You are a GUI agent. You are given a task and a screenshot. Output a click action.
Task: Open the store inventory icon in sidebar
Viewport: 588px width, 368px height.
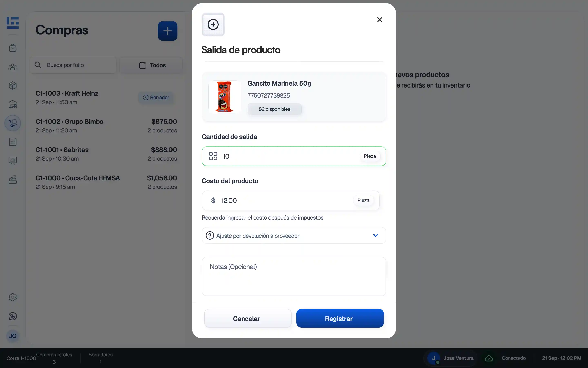pyautogui.click(x=13, y=104)
